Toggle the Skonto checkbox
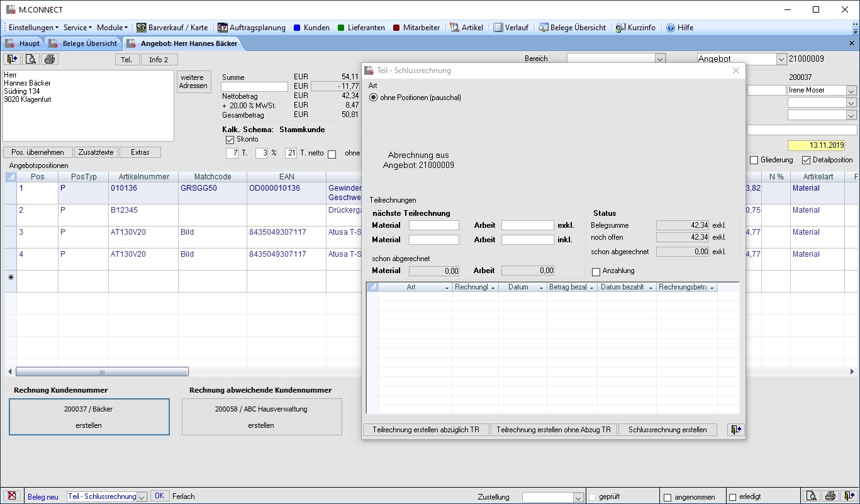Screen dimensions: 860x504 point(230,139)
